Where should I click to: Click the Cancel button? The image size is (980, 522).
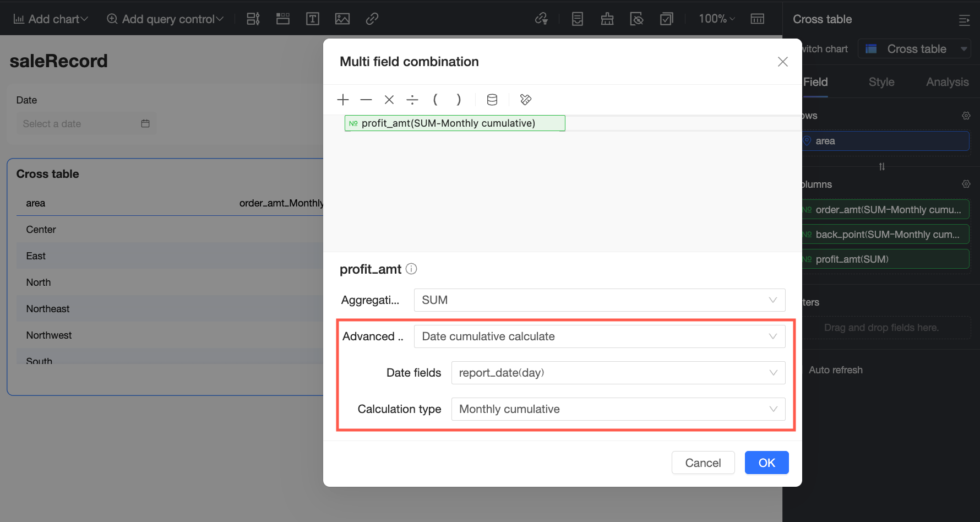[x=703, y=463]
